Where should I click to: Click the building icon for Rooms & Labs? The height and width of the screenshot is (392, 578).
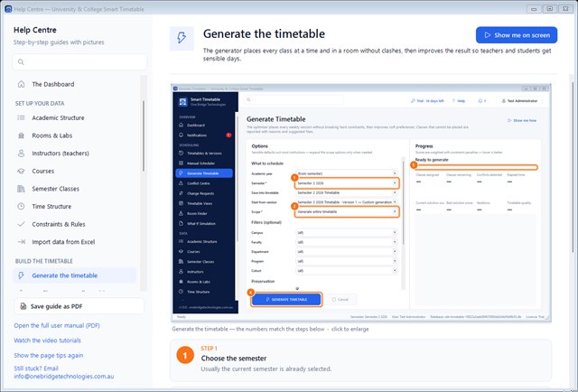pos(21,135)
